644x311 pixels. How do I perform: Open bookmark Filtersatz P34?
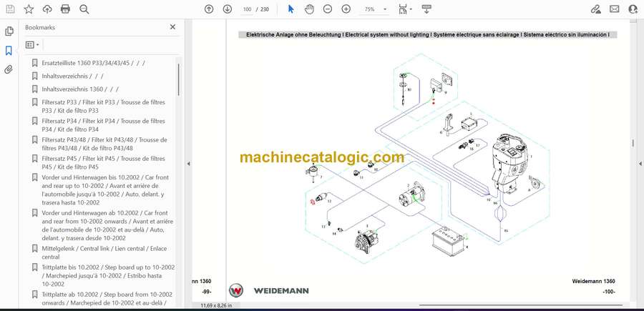(x=103, y=125)
